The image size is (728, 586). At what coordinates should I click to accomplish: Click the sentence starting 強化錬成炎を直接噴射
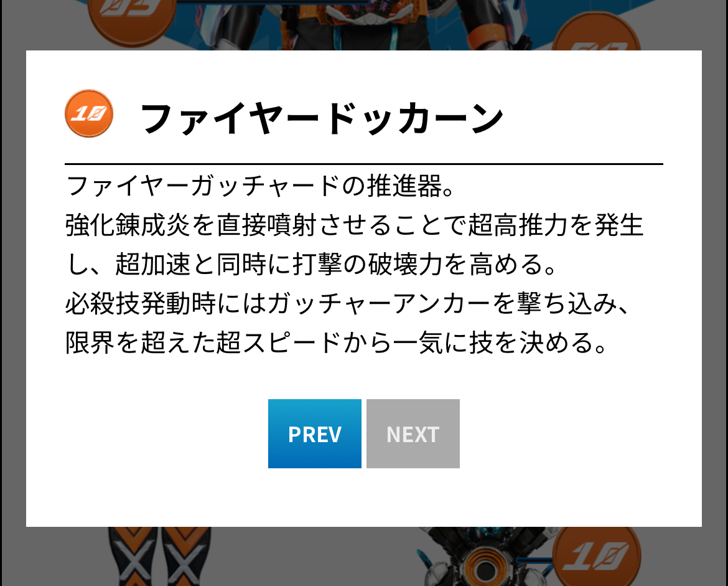(354, 245)
